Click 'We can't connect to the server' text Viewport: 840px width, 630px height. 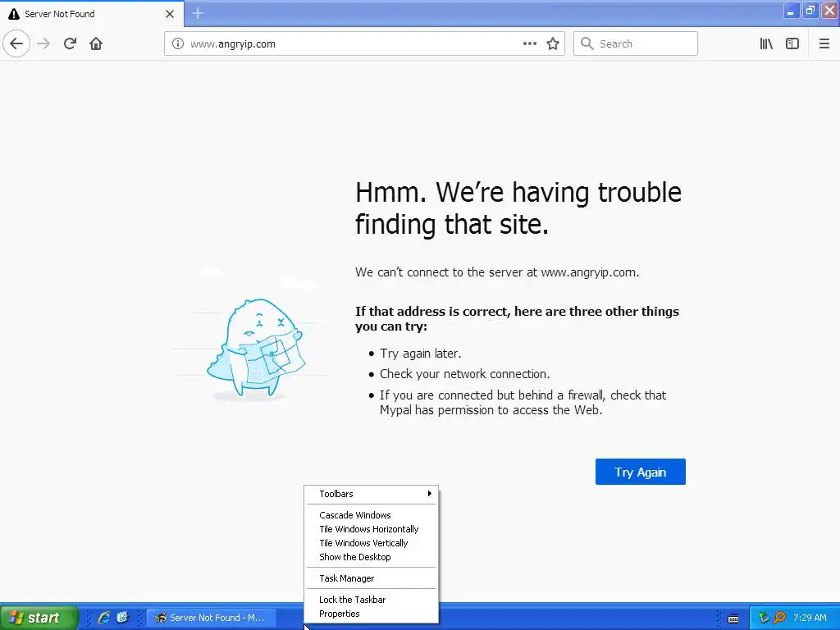(x=496, y=272)
